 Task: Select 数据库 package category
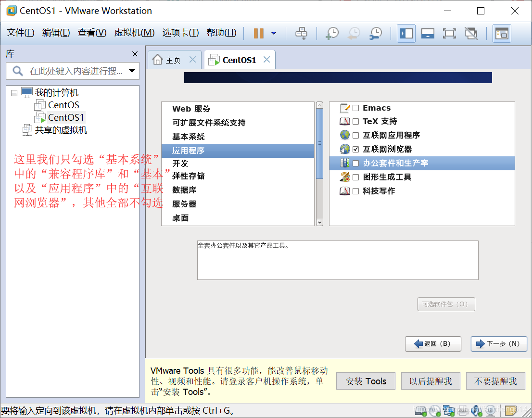[238, 190]
